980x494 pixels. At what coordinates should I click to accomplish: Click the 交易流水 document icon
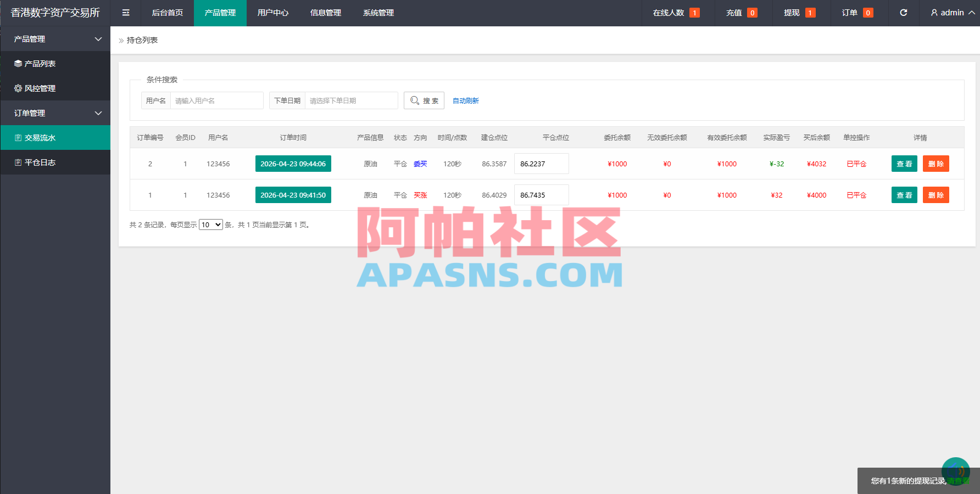[18, 138]
